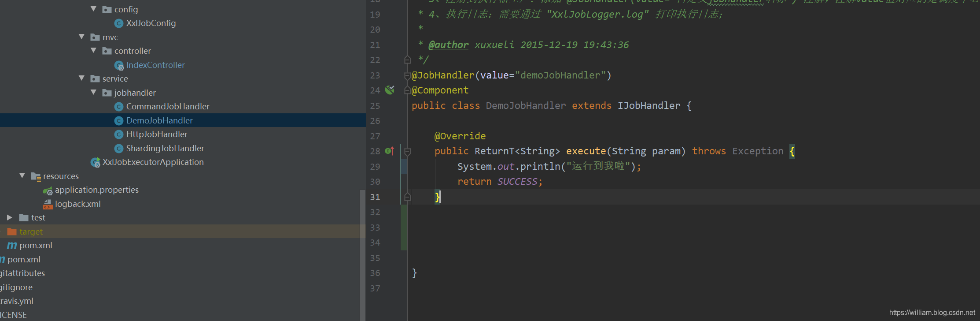Image resolution: width=980 pixels, height=321 pixels.
Task: Click the resources folder icon
Action: (36, 176)
